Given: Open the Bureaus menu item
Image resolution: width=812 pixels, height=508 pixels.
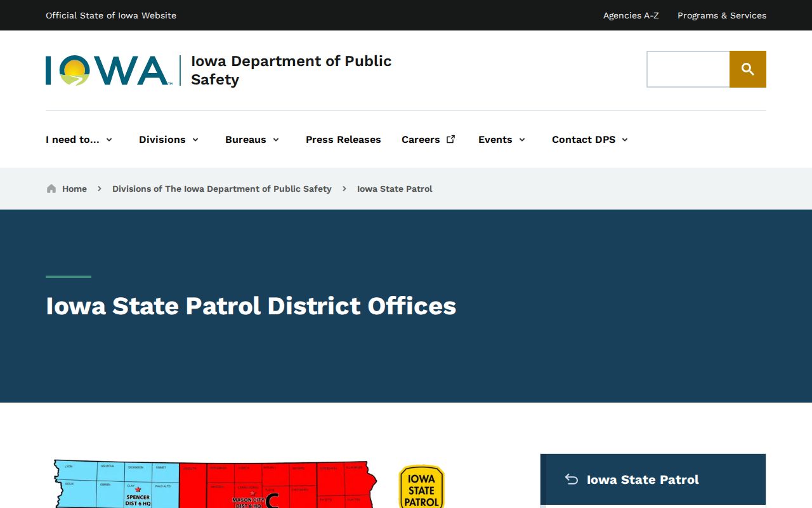Looking at the screenshot, I should (246, 140).
